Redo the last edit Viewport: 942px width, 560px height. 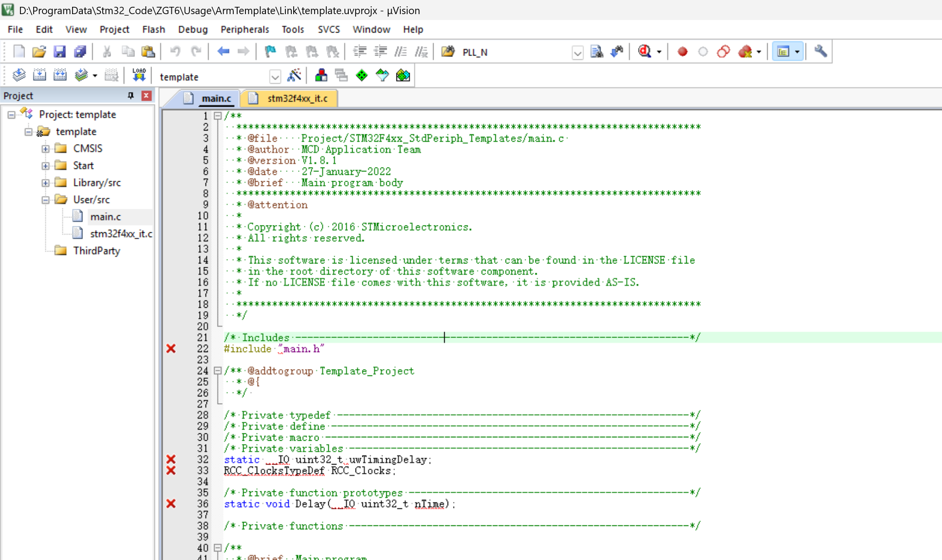[196, 52]
